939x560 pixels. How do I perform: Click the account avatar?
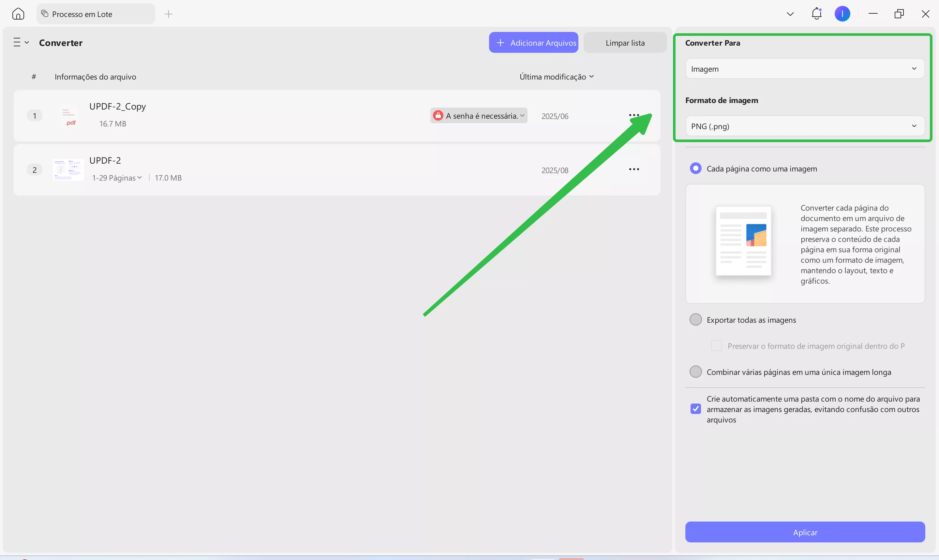tap(842, 14)
